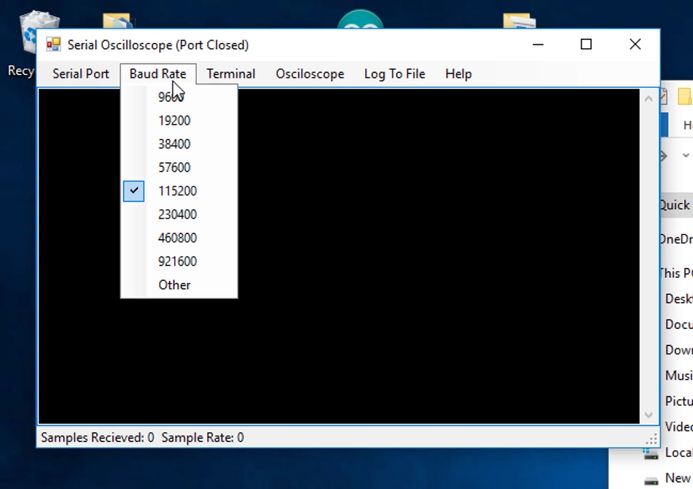Click the folder icon in Explorer title bar
Image resolution: width=693 pixels, height=489 pixels.
tap(685, 97)
